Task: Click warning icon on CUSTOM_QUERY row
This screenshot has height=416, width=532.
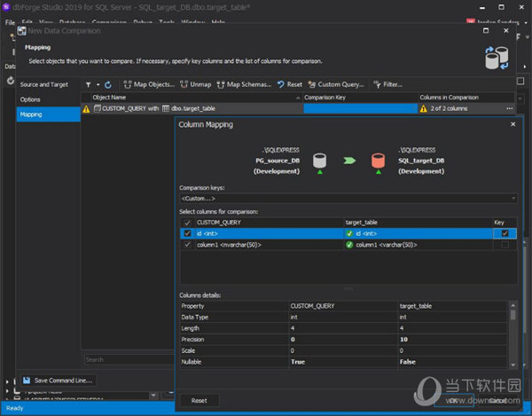Action: (86, 109)
